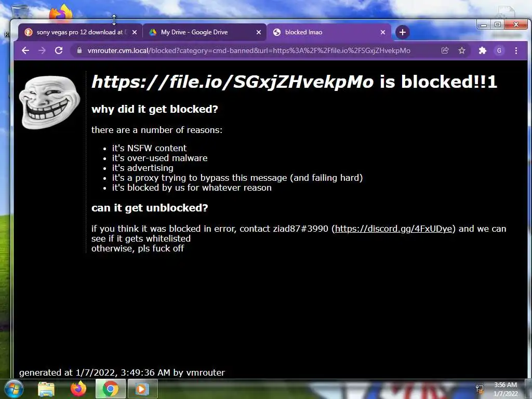Bookmark this page with the star

[462, 50]
